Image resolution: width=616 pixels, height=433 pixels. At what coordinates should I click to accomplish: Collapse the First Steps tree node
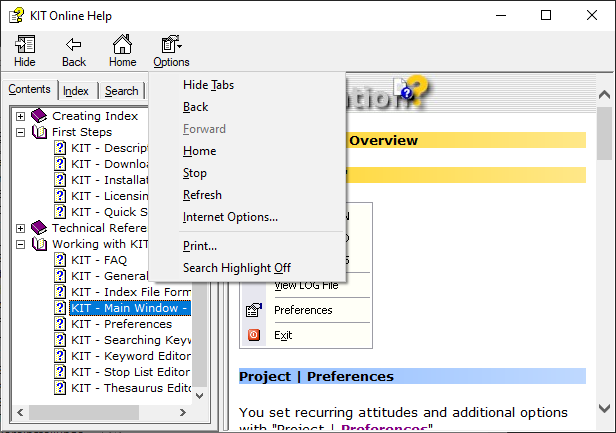click(x=21, y=132)
